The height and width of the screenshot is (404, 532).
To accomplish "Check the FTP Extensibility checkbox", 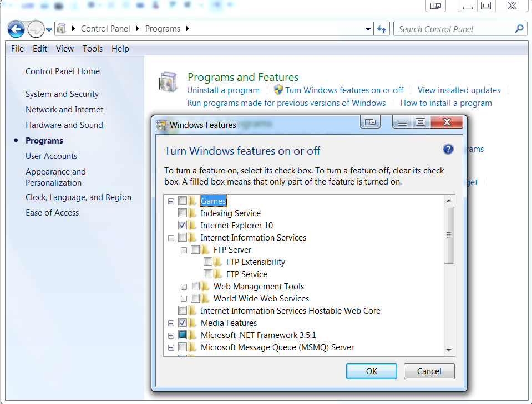I will 208,262.
